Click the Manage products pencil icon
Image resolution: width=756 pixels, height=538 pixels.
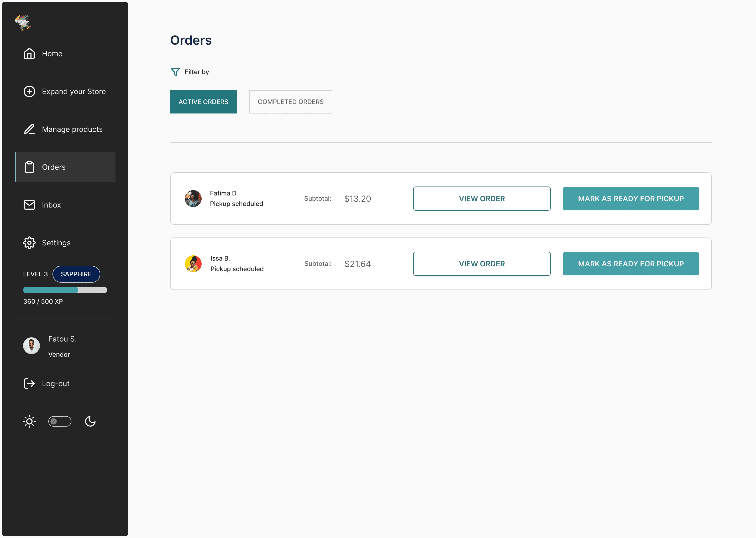[x=29, y=129]
